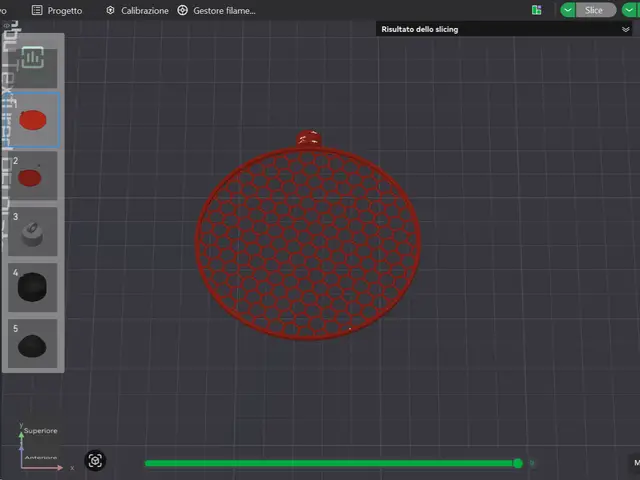Click the statistics chart icon in plate sidebar
The height and width of the screenshot is (480, 640).
[x=33, y=58]
